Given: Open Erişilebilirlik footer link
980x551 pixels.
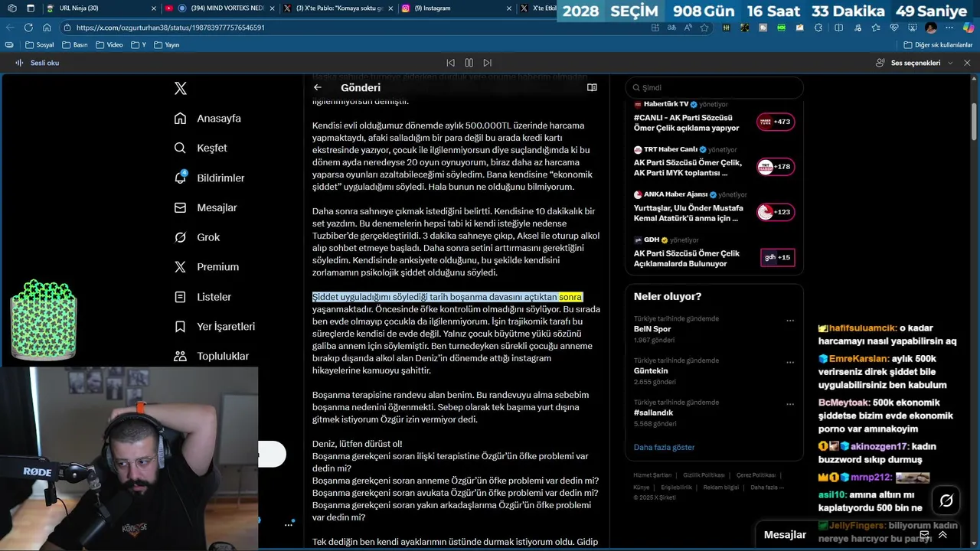Looking at the screenshot, I should point(677,487).
